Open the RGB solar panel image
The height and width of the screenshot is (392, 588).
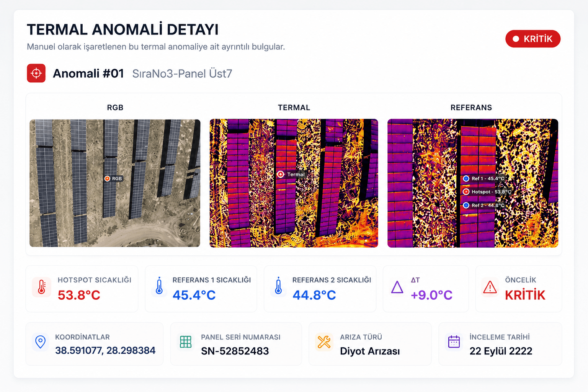coord(115,183)
